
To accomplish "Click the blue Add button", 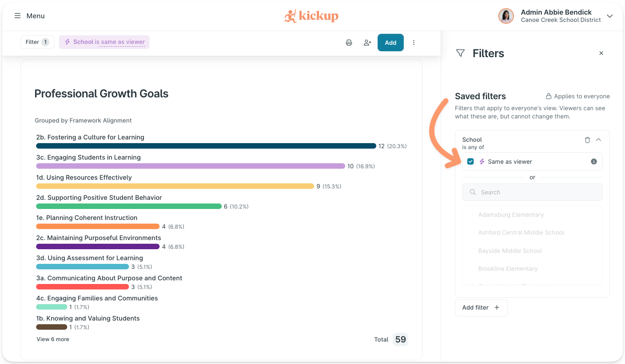I will tap(390, 43).
